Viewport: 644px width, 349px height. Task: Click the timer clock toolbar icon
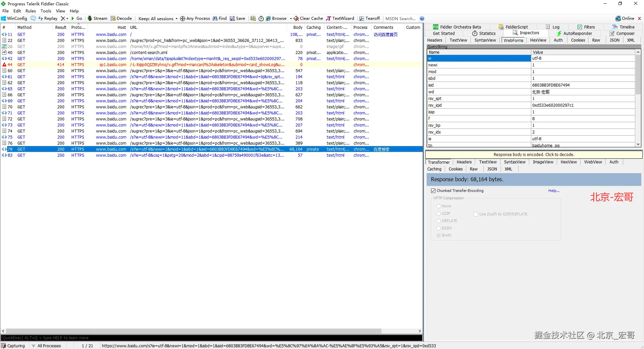(261, 18)
